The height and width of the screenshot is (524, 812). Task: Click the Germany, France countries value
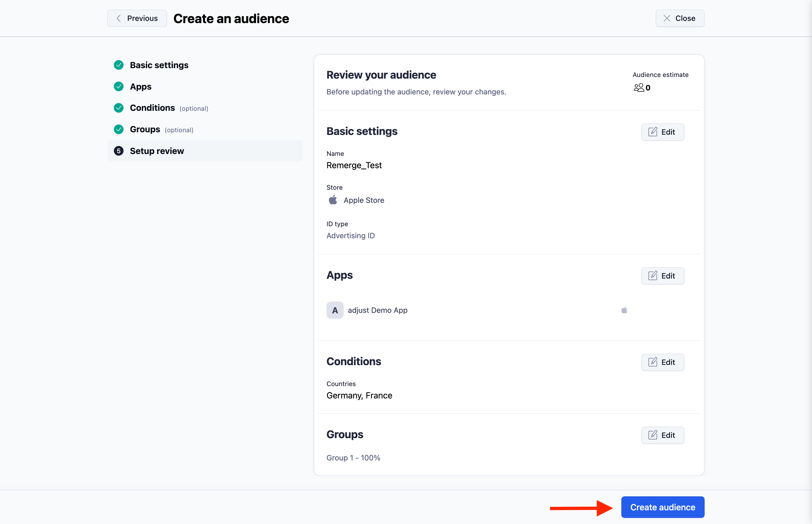point(359,396)
